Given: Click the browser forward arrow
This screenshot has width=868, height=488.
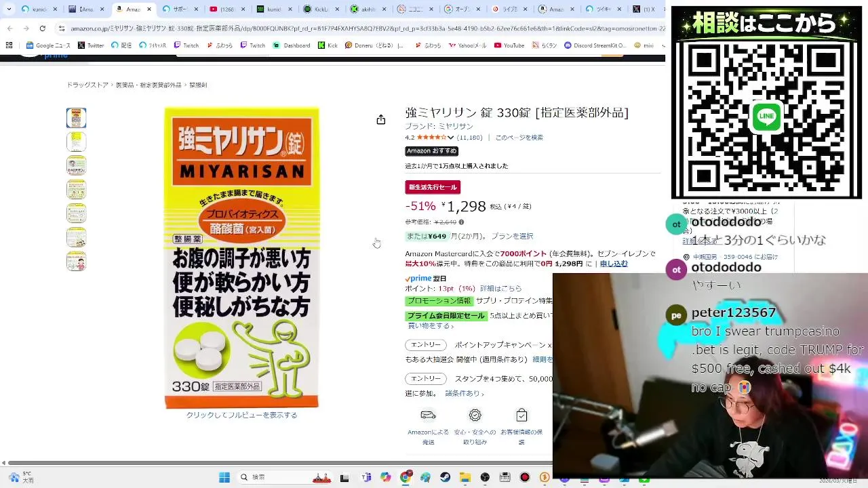Looking at the screenshot, I should coord(26,28).
